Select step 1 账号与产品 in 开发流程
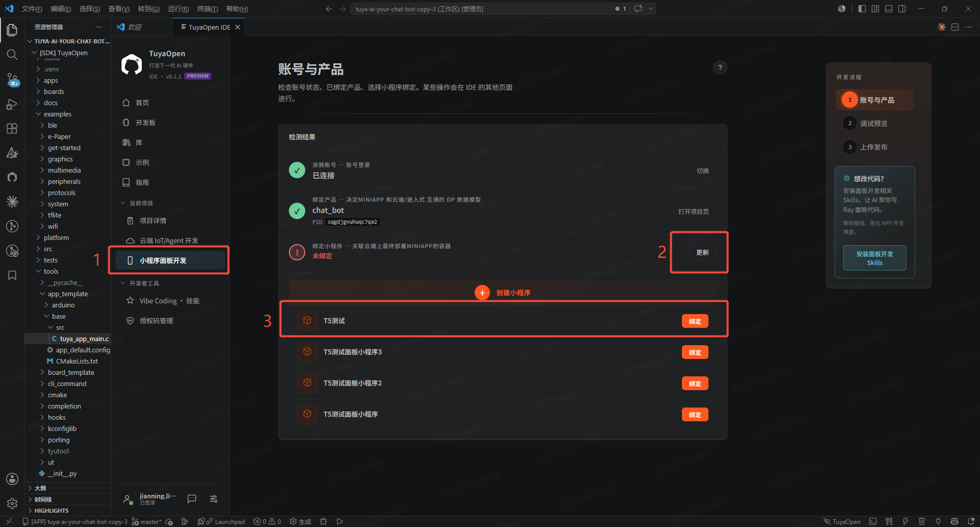 [875, 100]
